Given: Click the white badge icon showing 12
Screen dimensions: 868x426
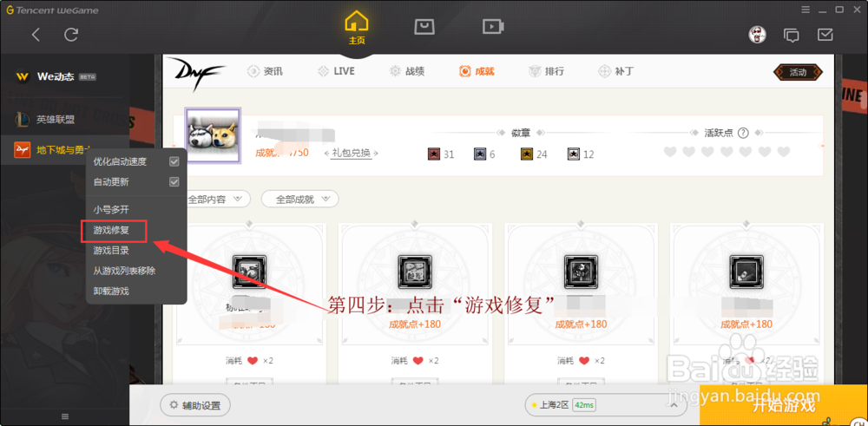Looking at the screenshot, I should [x=574, y=154].
